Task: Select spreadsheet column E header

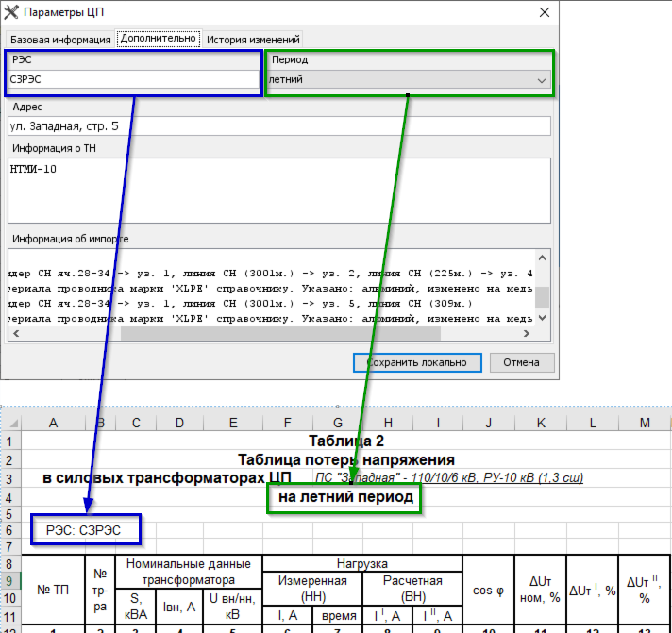Action: [233, 423]
